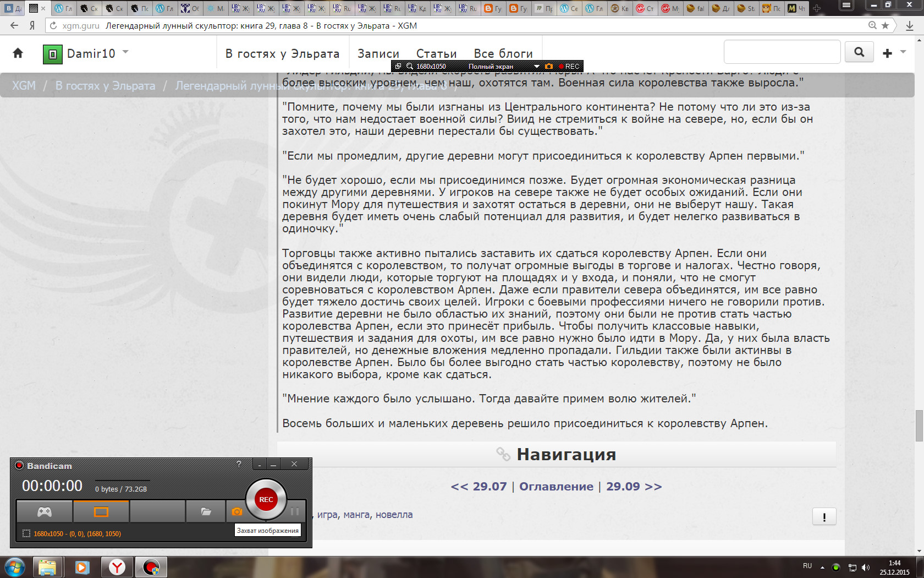Open Bandicam output folder icon

[206, 512]
